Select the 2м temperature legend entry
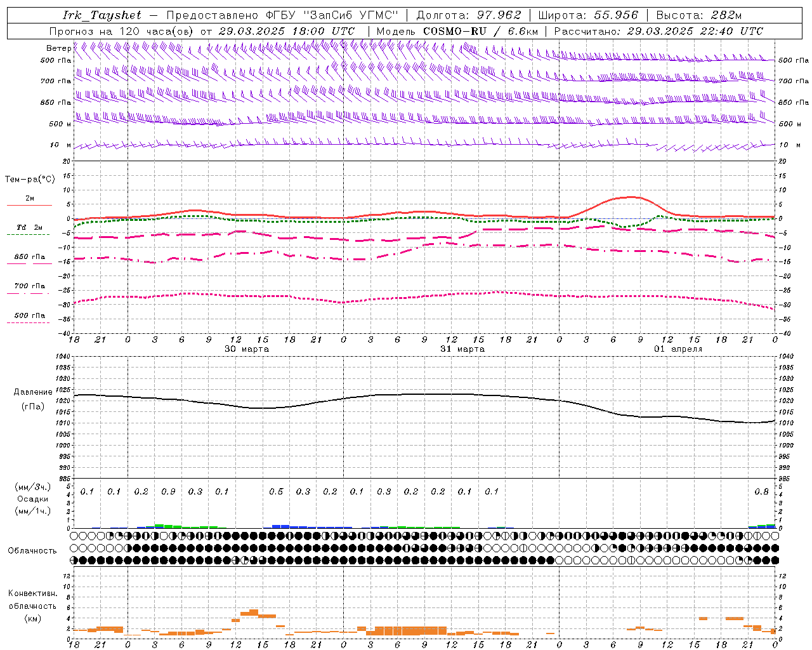The height and width of the screenshot is (650, 812). [30, 198]
